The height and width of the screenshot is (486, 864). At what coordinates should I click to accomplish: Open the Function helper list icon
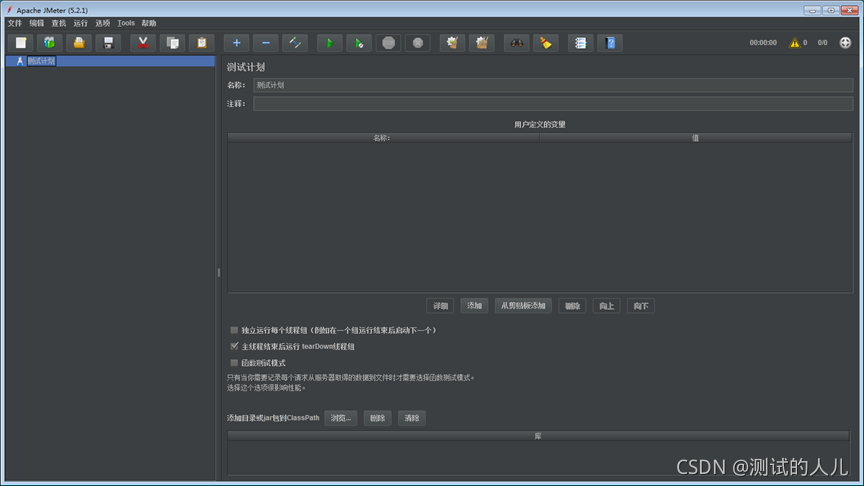580,43
